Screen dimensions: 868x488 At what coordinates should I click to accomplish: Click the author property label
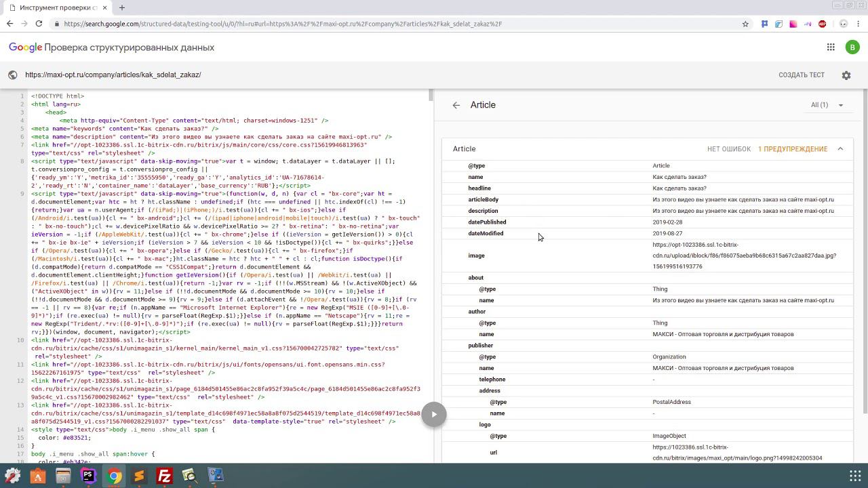point(477,312)
